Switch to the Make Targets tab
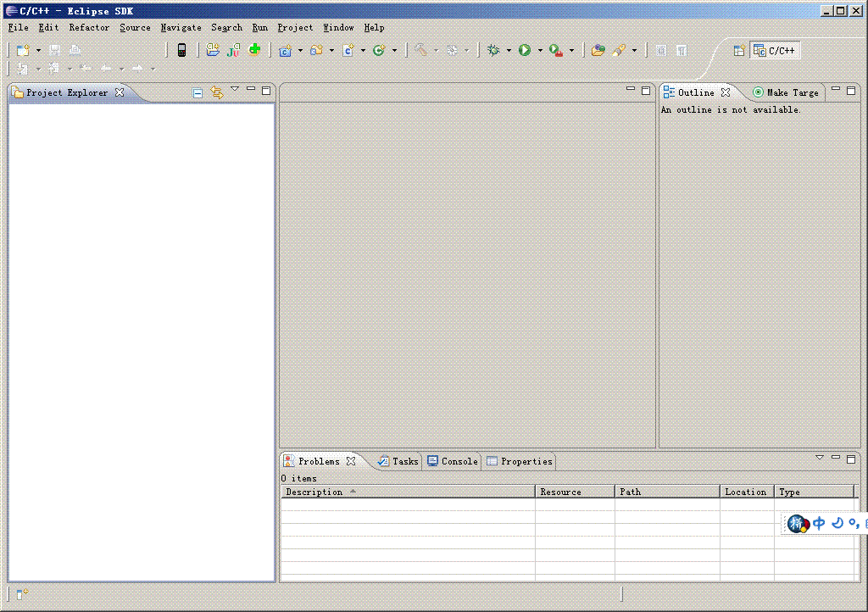The height and width of the screenshot is (612, 868). (786, 92)
